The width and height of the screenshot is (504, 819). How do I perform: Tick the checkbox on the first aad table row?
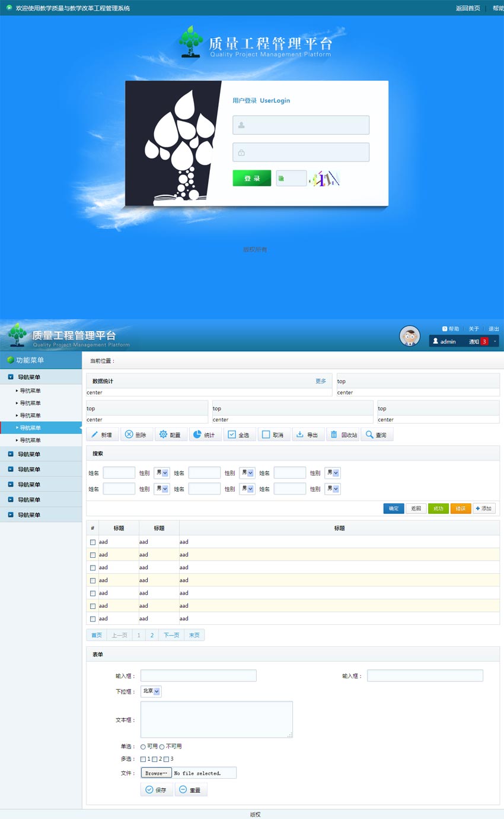click(92, 542)
